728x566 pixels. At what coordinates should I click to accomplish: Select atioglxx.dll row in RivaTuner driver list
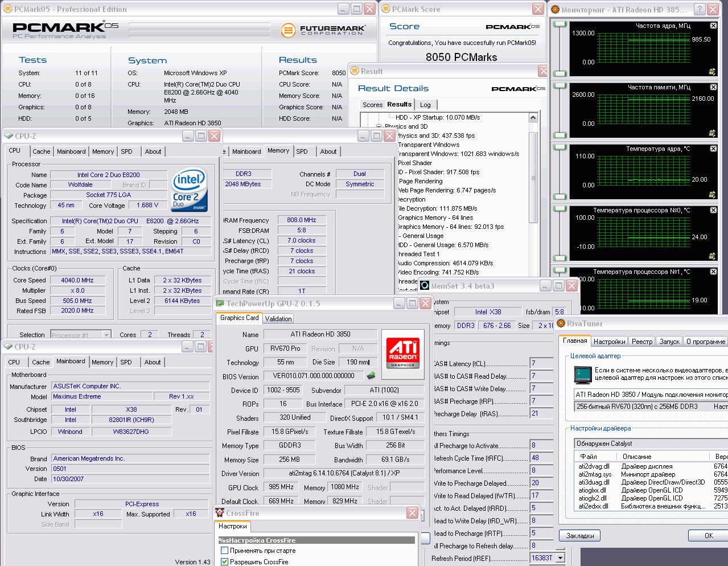click(652, 490)
